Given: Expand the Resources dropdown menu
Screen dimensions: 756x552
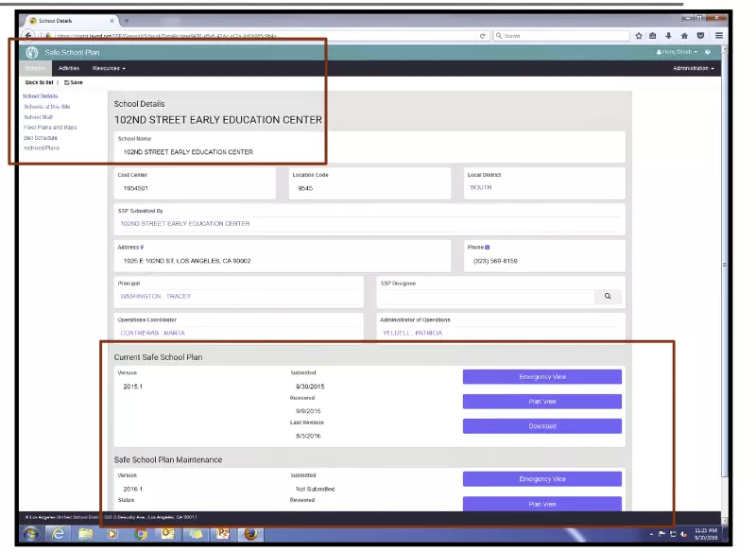Looking at the screenshot, I should click(x=109, y=68).
